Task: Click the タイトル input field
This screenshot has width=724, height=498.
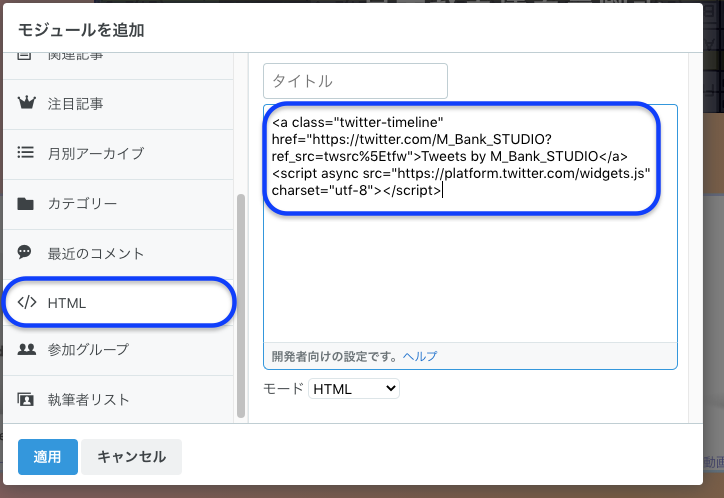Action: pyautogui.click(x=355, y=81)
